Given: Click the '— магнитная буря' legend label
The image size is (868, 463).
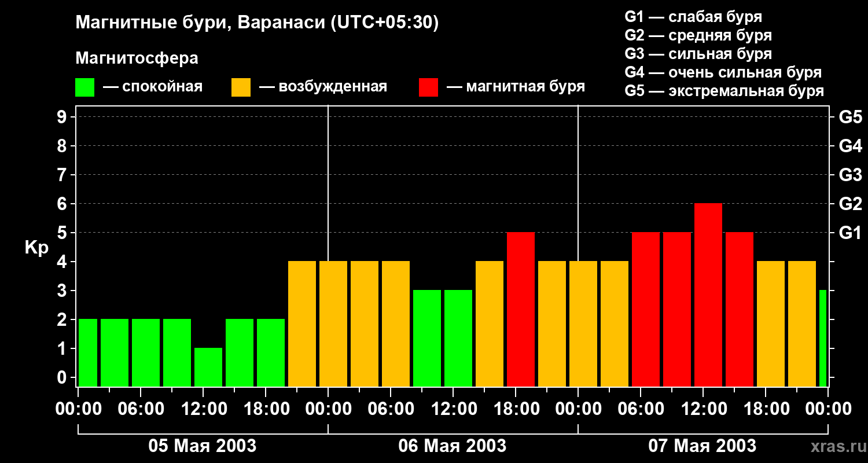Looking at the screenshot, I should (516, 87).
